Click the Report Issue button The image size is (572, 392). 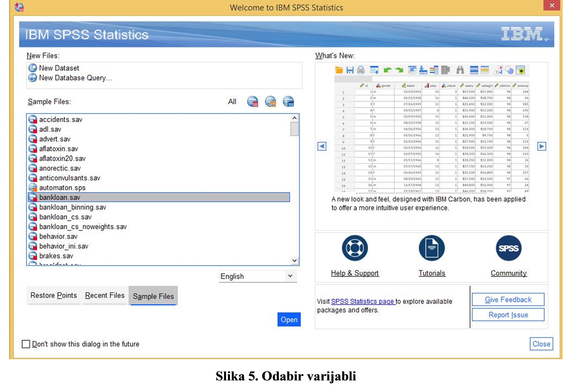tap(508, 315)
